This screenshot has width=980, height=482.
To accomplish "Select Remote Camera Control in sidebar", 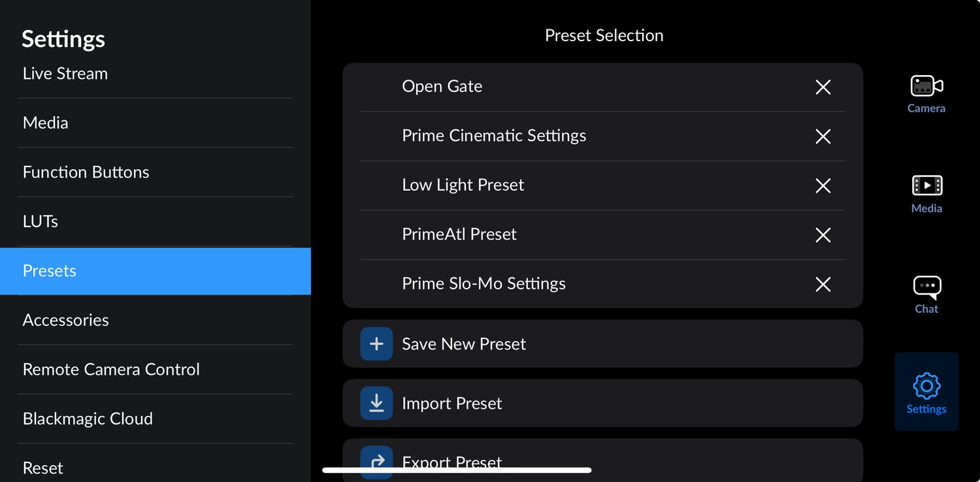I will (111, 370).
